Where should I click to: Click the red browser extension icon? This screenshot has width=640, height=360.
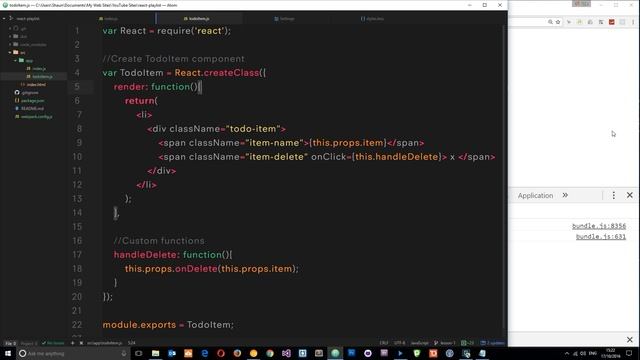[611, 22]
